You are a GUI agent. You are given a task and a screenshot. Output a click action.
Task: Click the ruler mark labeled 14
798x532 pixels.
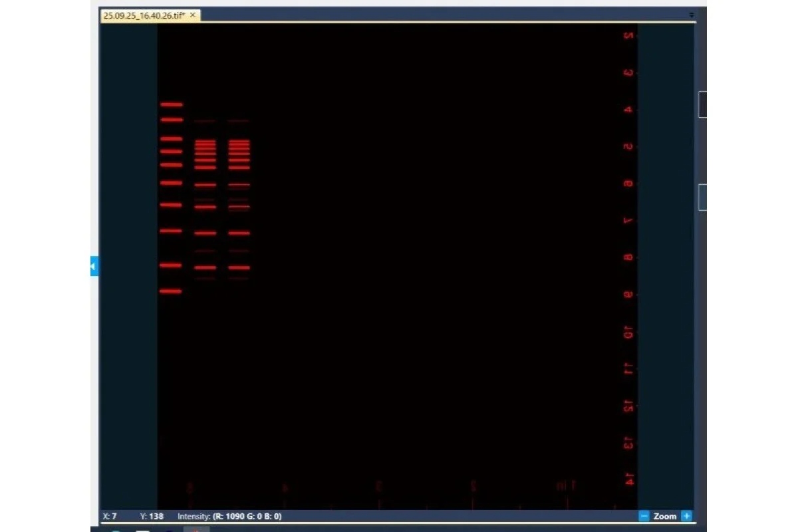click(x=629, y=479)
